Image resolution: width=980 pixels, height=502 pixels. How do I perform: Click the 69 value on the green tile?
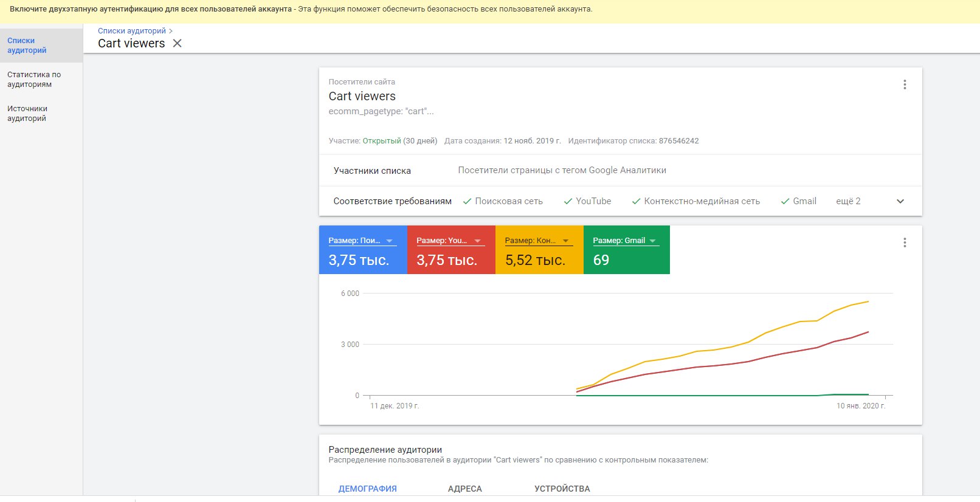pyautogui.click(x=601, y=260)
